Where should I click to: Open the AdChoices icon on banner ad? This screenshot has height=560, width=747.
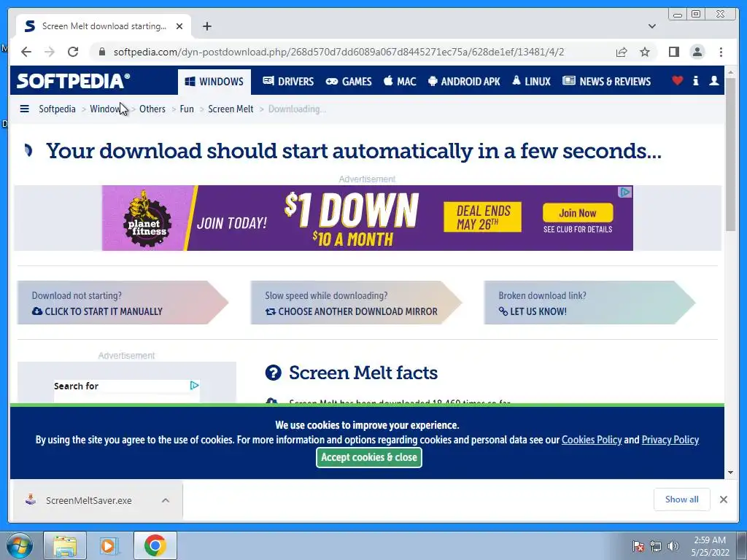[625, 192]
